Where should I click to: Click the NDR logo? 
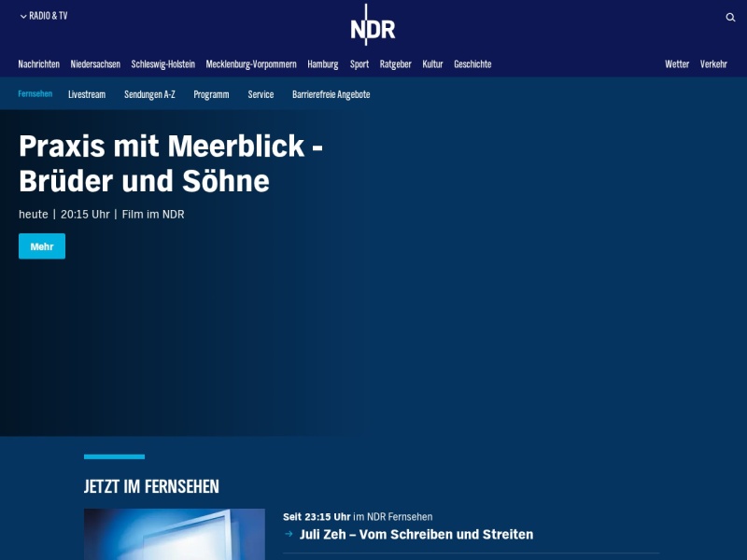pos(373,26)
